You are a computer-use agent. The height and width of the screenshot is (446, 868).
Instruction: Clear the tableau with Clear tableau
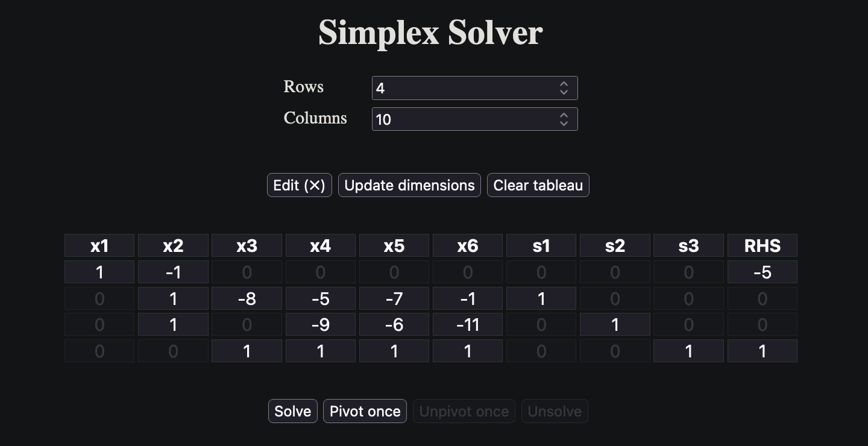tap(538, 185)
